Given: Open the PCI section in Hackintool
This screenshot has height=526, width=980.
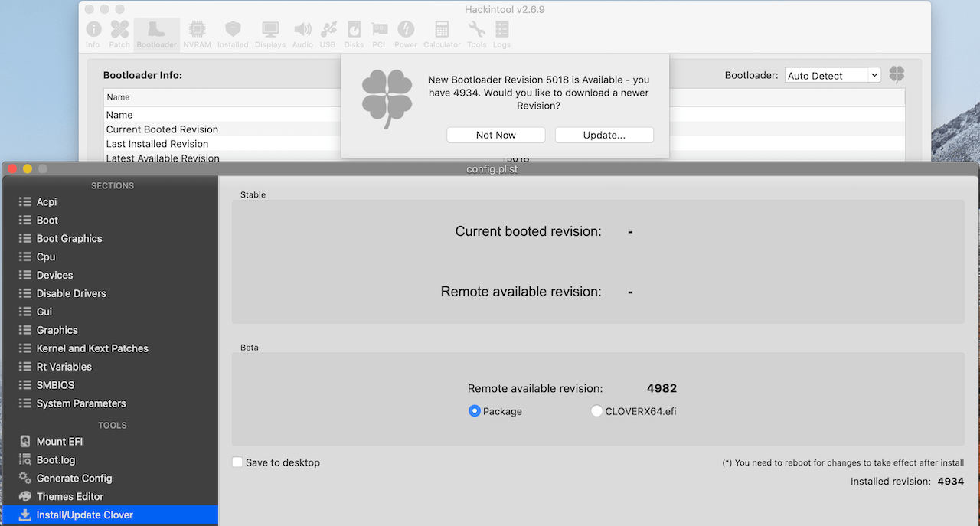Looking at the screenshot, I should [379, 34].
